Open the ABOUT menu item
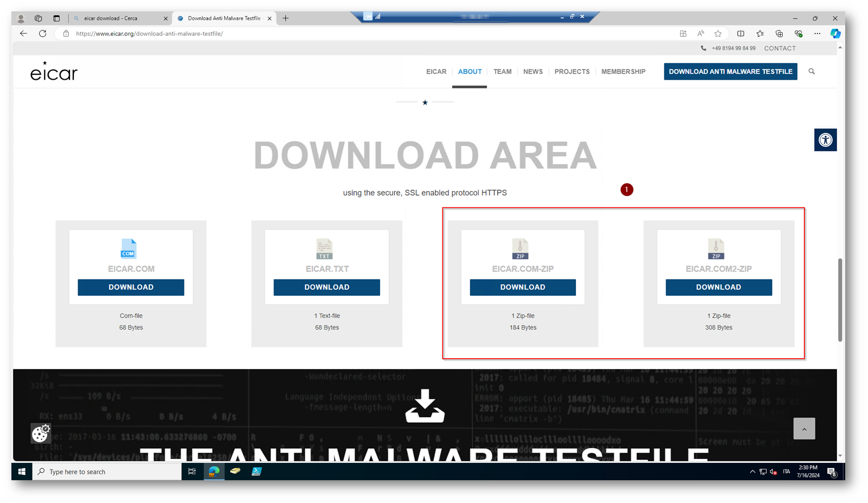This screenshot has width=868, height=503. point(470,72)
